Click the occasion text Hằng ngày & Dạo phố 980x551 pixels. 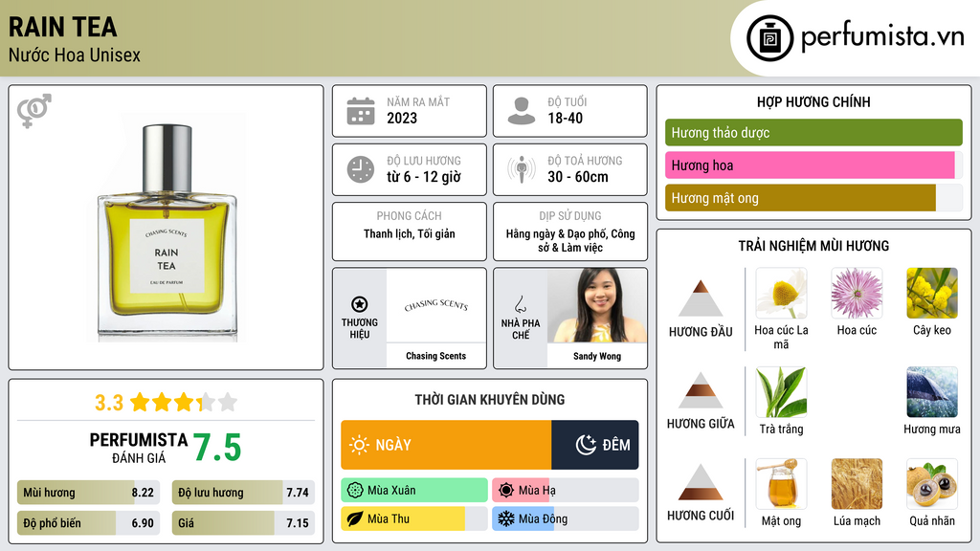[557, 233]
